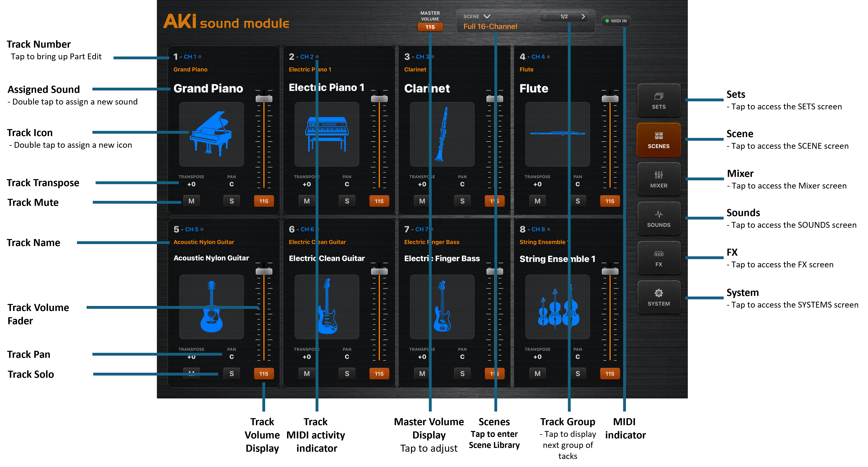Solo track 4 Flute
This screenshot has height=467, width=868.
(x=578, y=201)
